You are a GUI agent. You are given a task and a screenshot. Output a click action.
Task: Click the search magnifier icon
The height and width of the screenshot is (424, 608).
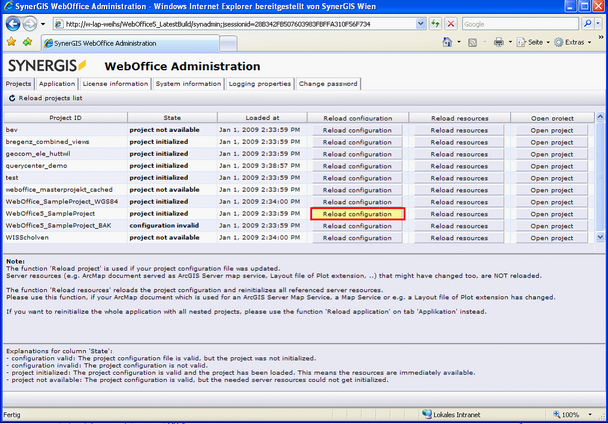pos(587,24)
